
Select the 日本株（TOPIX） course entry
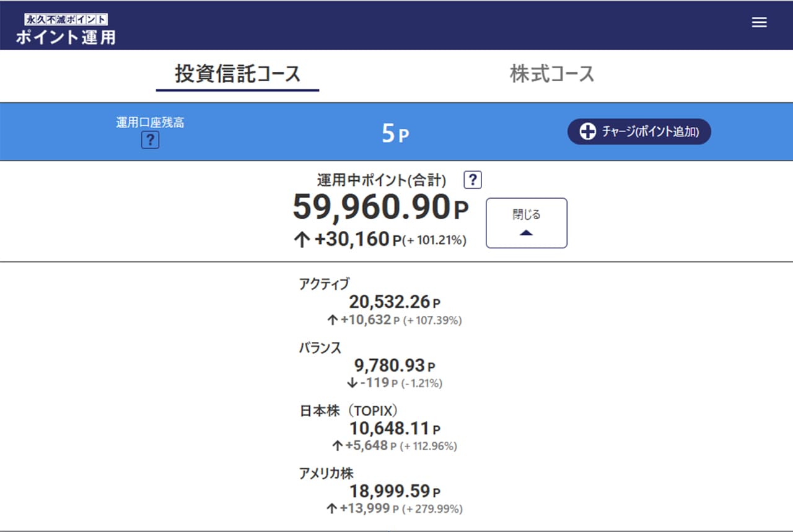click(348, 411)
